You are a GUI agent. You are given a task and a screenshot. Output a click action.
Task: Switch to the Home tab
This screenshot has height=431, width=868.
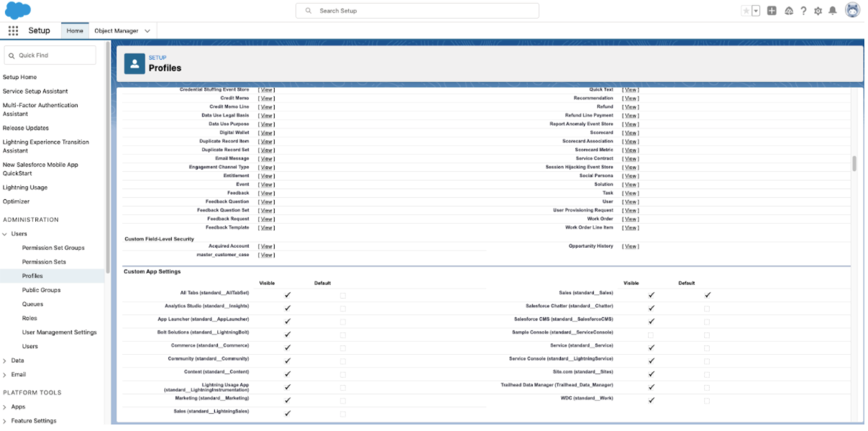[x=75, y=31]
